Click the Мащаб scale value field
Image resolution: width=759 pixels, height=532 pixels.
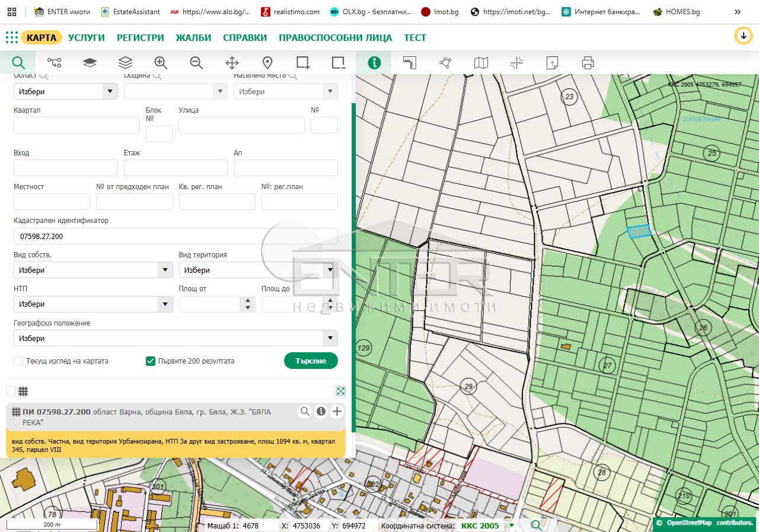click(x=259, y=525)
